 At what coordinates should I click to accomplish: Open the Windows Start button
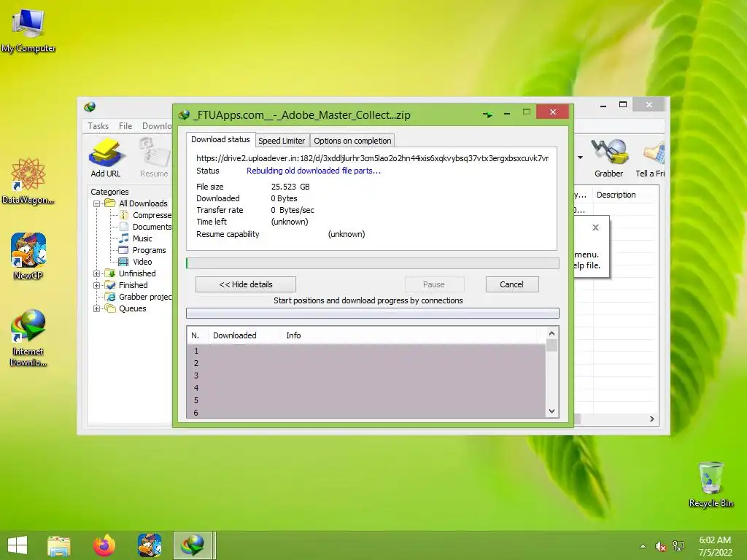click(18, 545)
